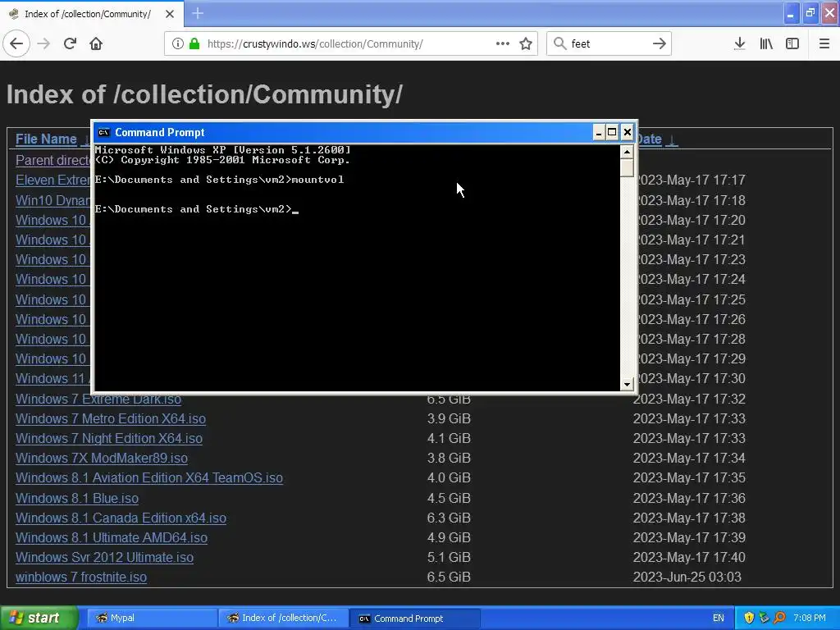Viewport: 840px width, 630px height.
Task: Download winblows 7 frostnite.iso
Action: [81, 577]
